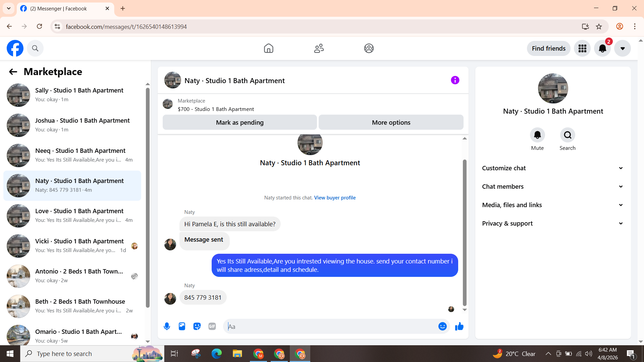Viewport: 644px width, 362px height.
Task: Click the voice clip microphone icon
Action: 167,326
